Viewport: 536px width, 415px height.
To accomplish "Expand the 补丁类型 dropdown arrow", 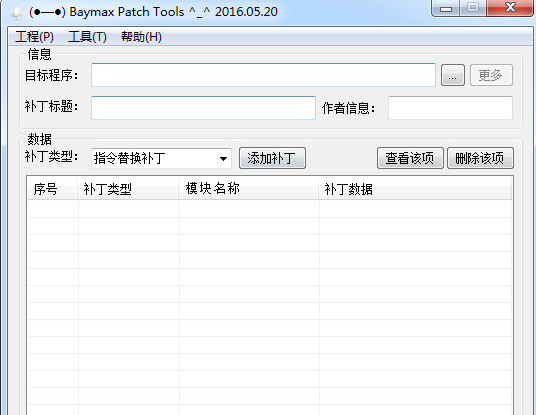I will coord(223,159).
